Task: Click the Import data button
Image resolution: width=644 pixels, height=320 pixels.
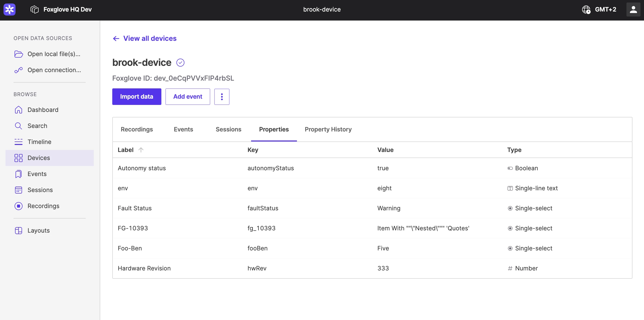Action: pyautogui.click(x=137, y=97)
